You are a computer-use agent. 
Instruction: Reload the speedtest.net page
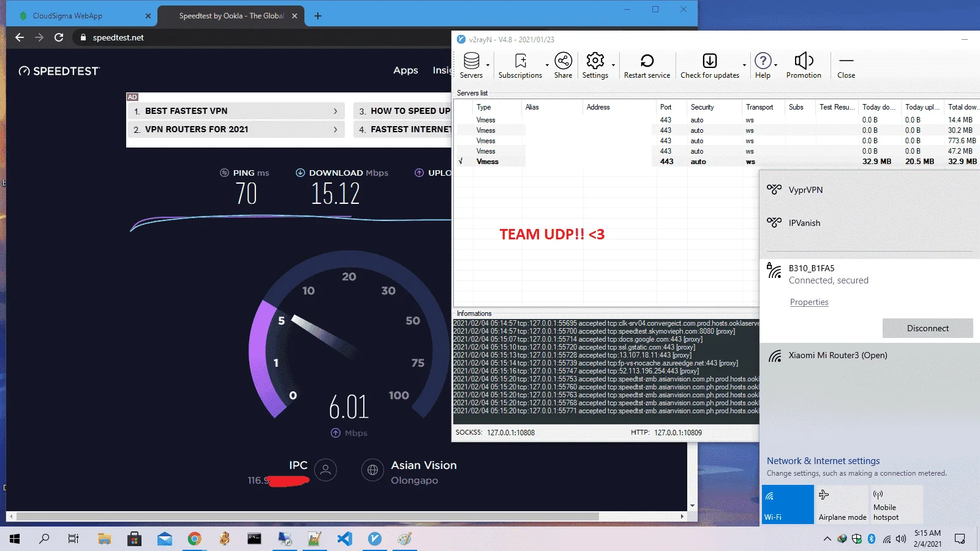coord(59,37)
